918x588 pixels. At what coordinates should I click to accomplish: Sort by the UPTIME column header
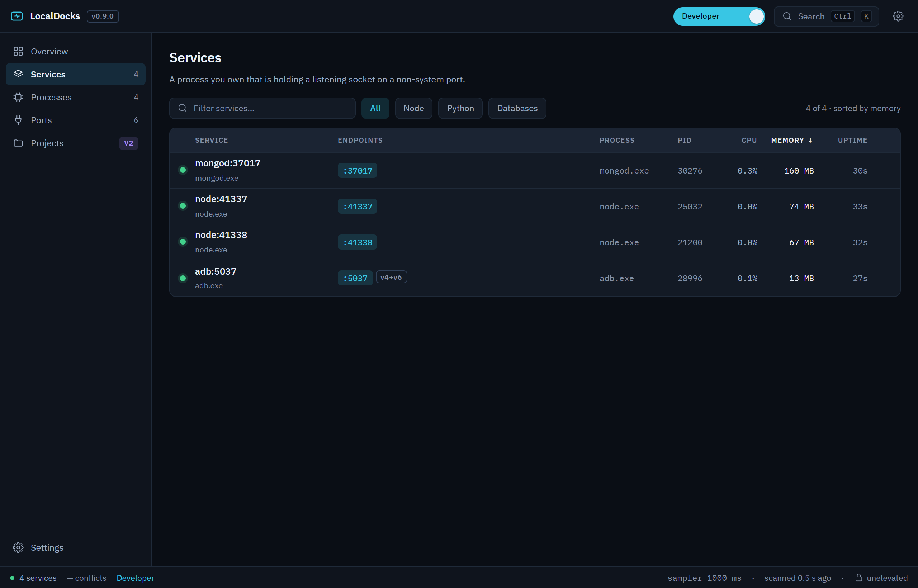click(x=852, y=140)
